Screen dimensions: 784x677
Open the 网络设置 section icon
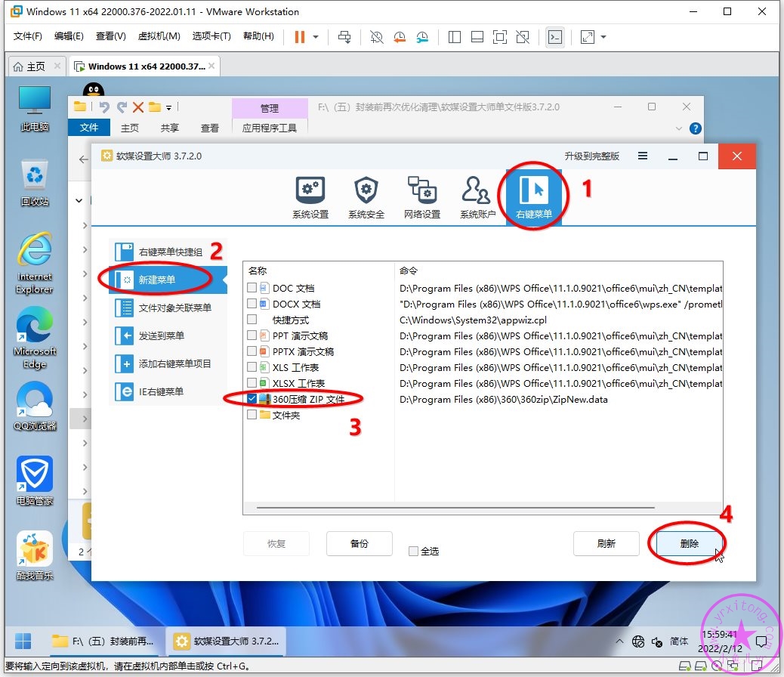[x=422, y=198]
